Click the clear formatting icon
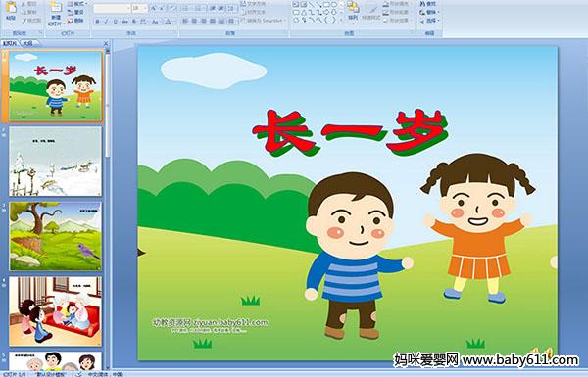588x377 pixels. point(172,8)
